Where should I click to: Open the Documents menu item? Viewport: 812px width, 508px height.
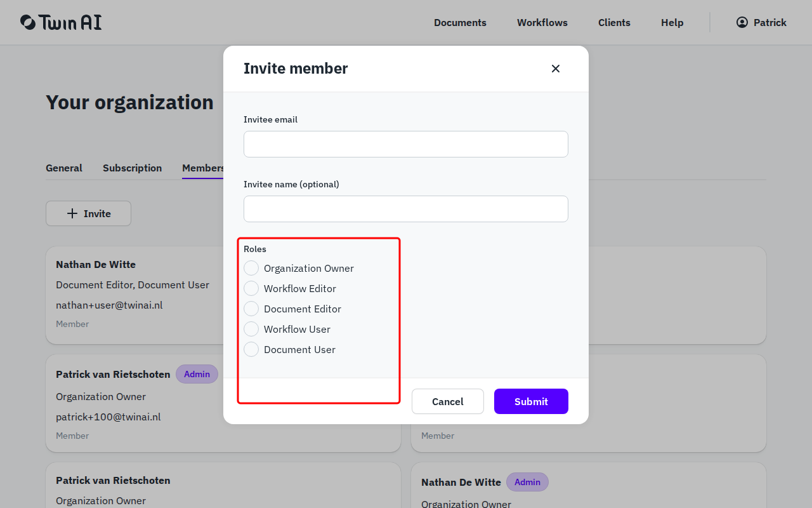point(460,22)
